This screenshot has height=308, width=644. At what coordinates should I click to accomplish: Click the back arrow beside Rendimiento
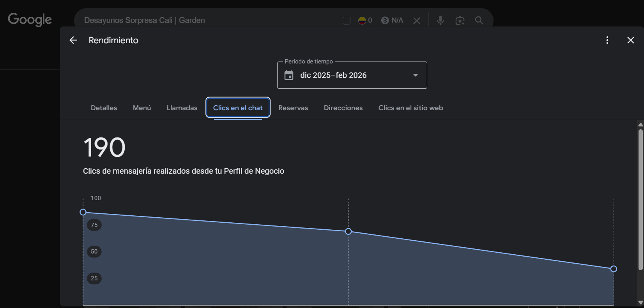pyautogui.click(x=73, y=40)
